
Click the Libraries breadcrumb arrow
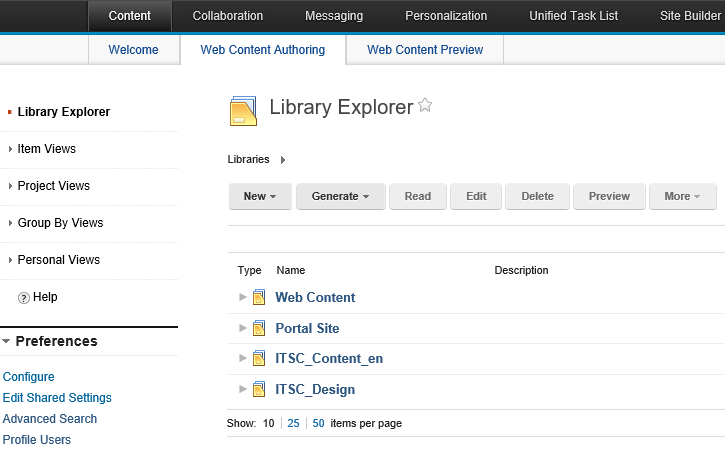point(283,160)
